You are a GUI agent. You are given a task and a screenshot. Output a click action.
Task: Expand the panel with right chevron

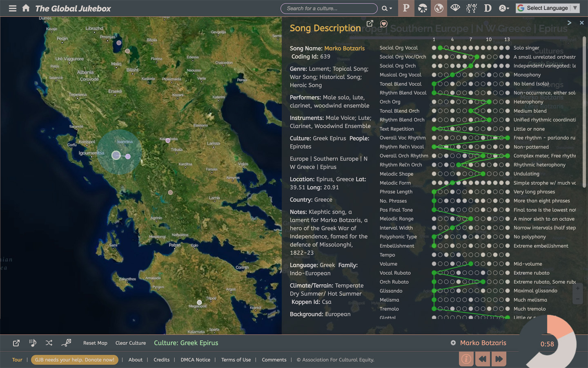[569, 23]
